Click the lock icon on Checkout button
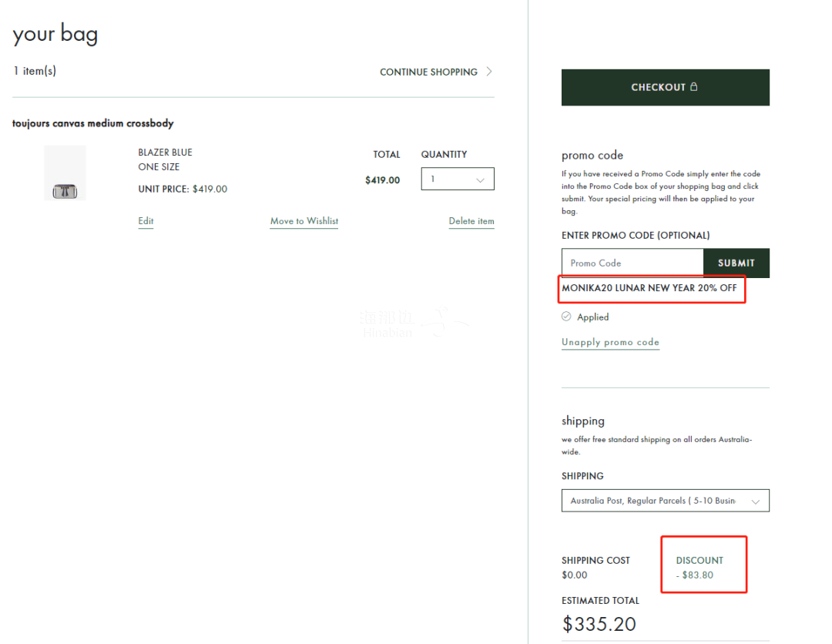 [x=693, y=87]
